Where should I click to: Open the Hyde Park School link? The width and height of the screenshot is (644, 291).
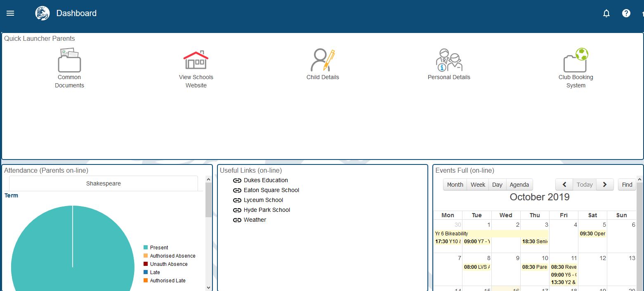[x=267, y=210]
